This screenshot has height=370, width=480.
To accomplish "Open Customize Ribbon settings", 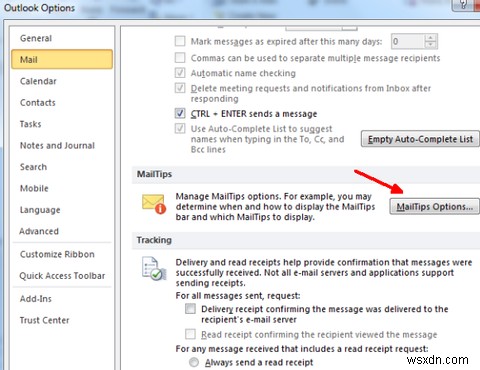I will pos(57,254).
